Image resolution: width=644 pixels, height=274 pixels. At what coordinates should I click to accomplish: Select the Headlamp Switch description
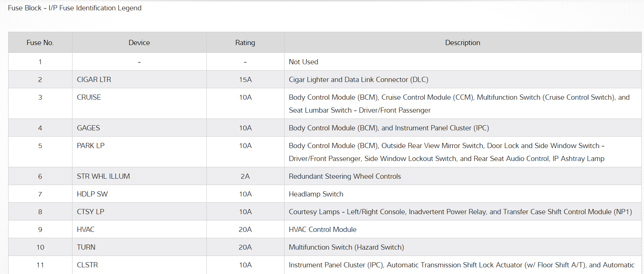[316, 194]
